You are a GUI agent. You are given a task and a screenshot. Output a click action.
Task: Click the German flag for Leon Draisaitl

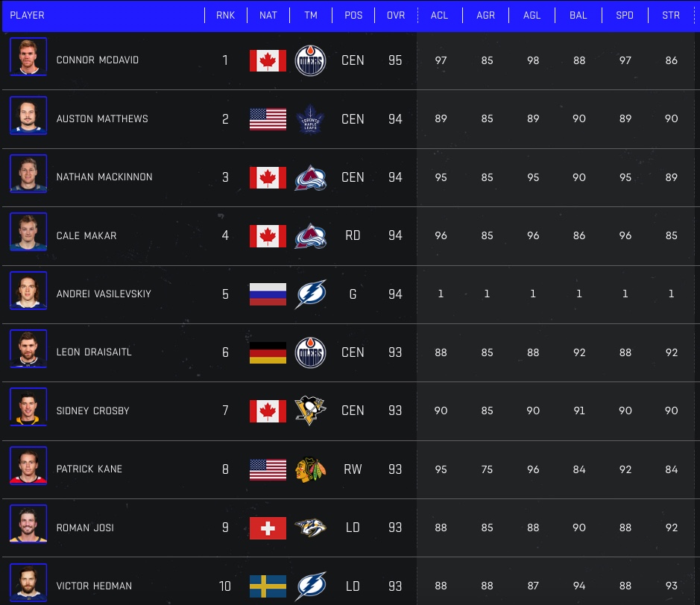268,352
